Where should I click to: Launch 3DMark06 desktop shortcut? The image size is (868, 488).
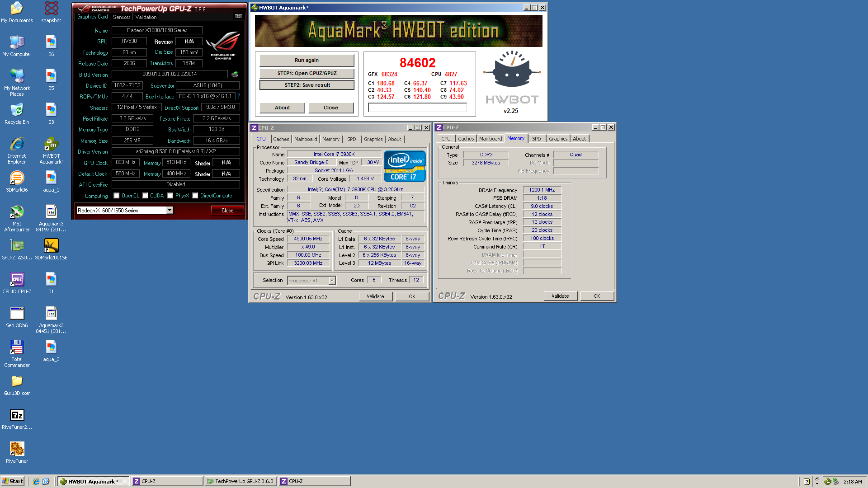coord(17,182)
